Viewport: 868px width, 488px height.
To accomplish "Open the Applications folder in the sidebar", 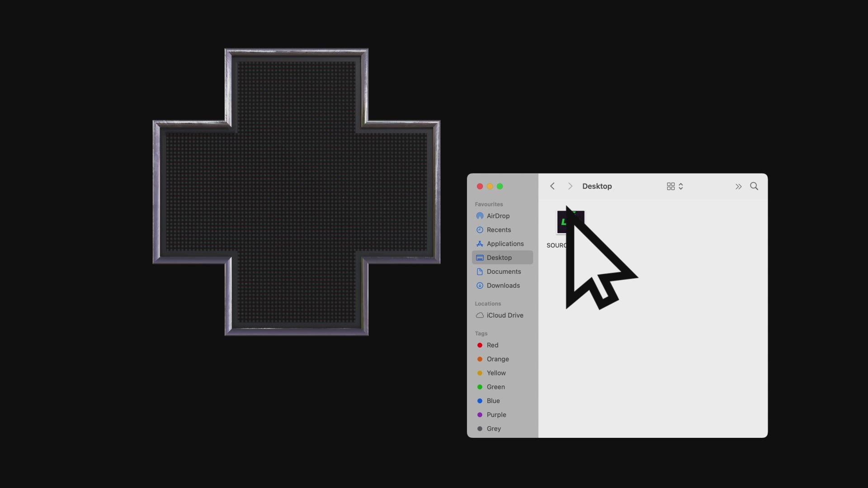I will [505, 244].
